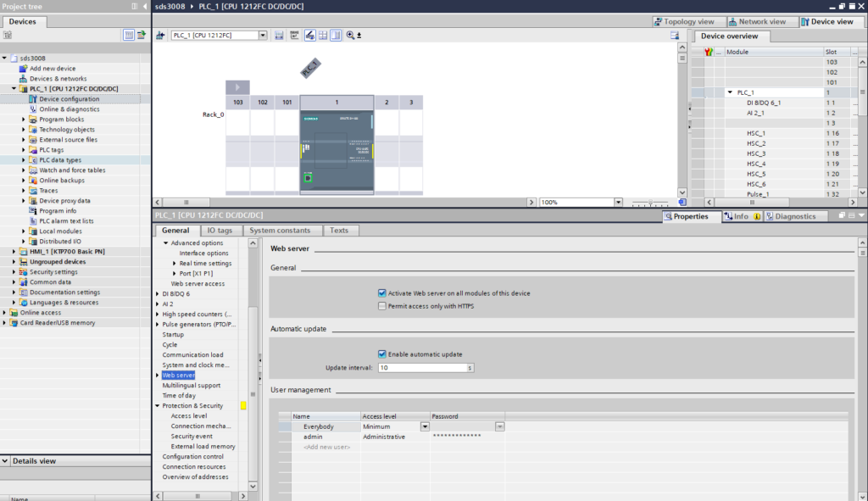Open the Everybody access level dropdown
Image resolution: width=868 pixels, height=501 pixels.
[425, 427]
